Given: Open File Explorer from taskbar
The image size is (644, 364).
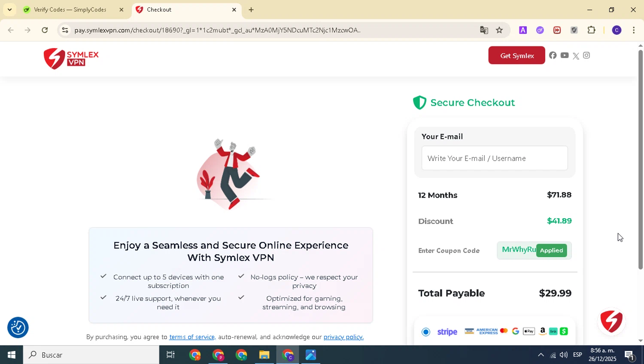Looking at the screenshot, I should (264, 355).
